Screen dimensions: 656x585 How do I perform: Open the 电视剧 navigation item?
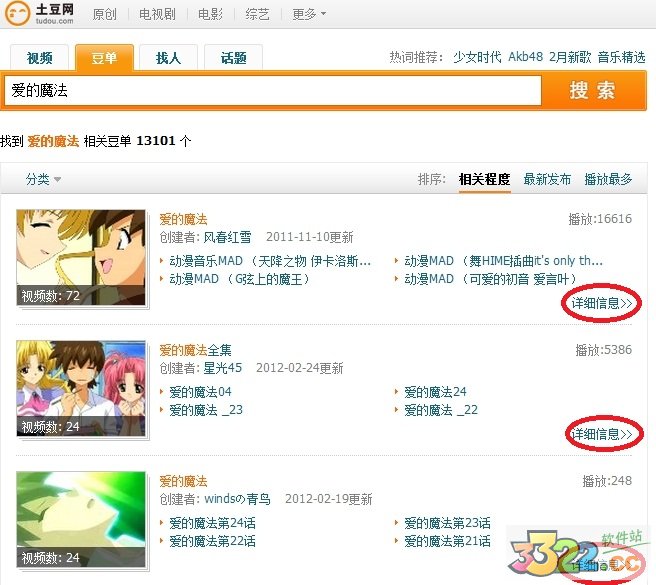157,15
